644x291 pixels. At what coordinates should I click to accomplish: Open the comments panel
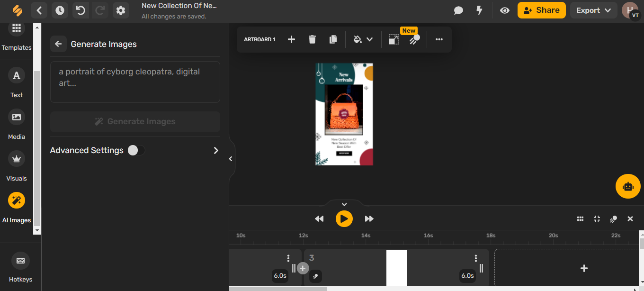(x=458, y=10)
